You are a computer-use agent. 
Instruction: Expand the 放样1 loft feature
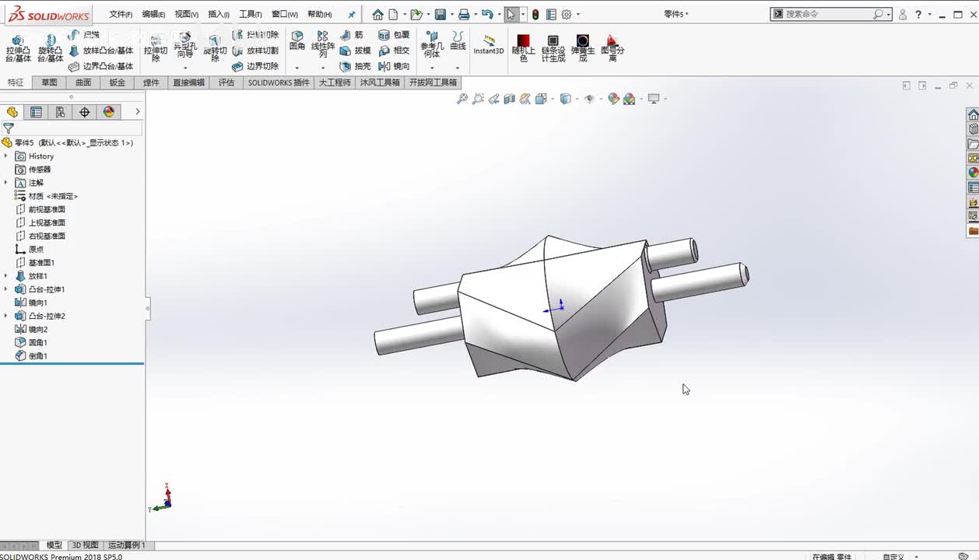(5, 276)
